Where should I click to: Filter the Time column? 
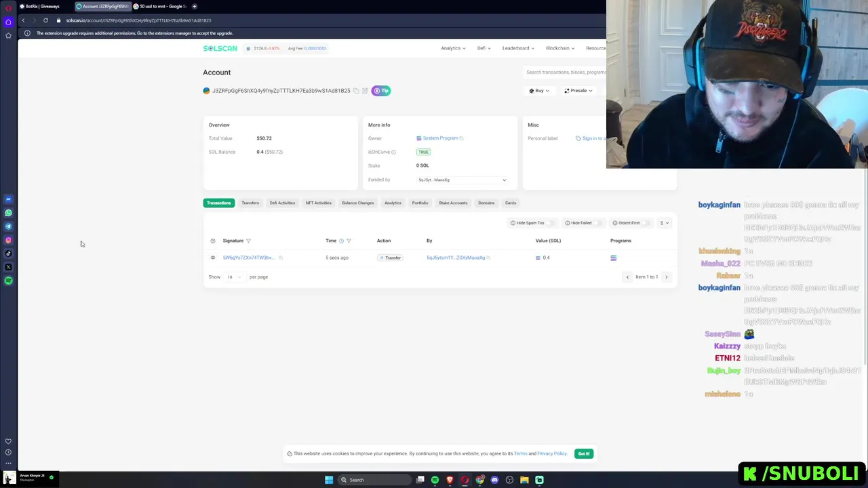[349, 241]
